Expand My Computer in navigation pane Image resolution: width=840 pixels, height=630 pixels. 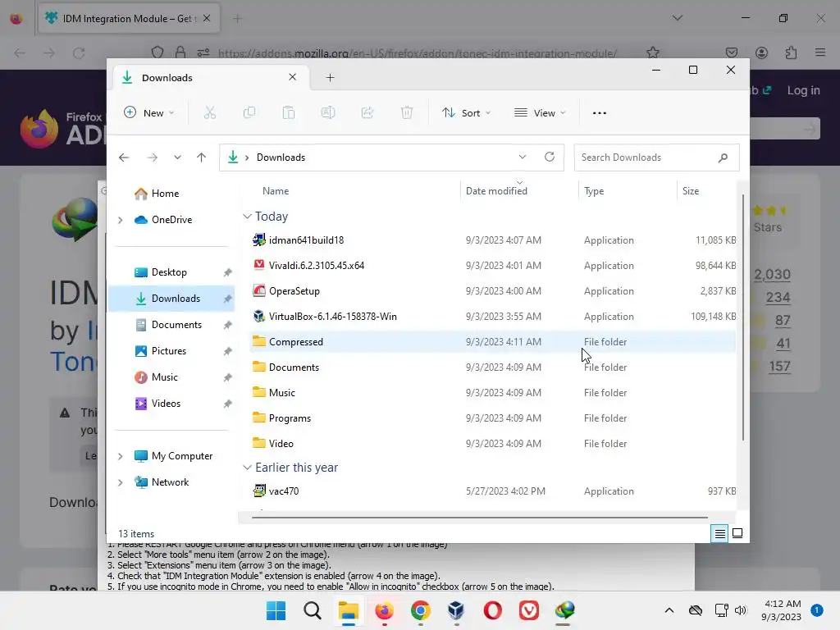(120, 456)
